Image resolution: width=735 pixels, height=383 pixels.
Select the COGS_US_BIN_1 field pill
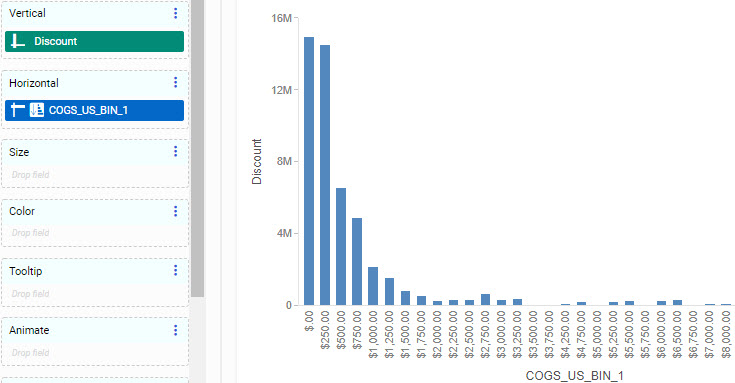pyautogui.click(x=95, y=110)
